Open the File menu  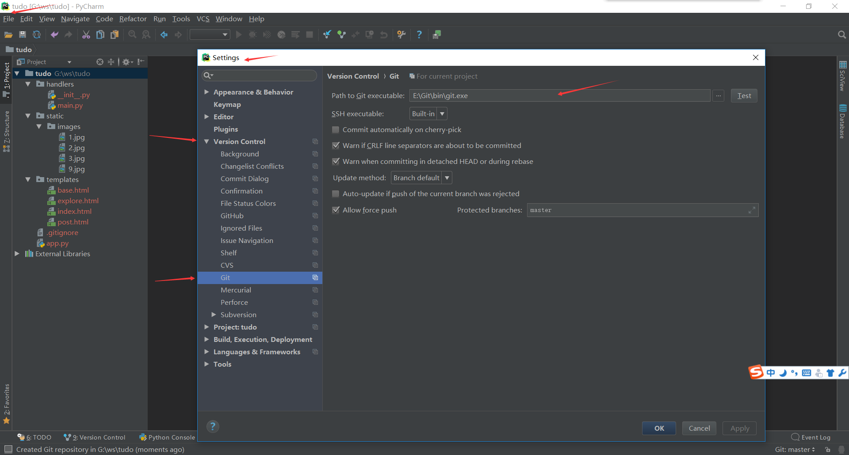click(x=8, y=19)
